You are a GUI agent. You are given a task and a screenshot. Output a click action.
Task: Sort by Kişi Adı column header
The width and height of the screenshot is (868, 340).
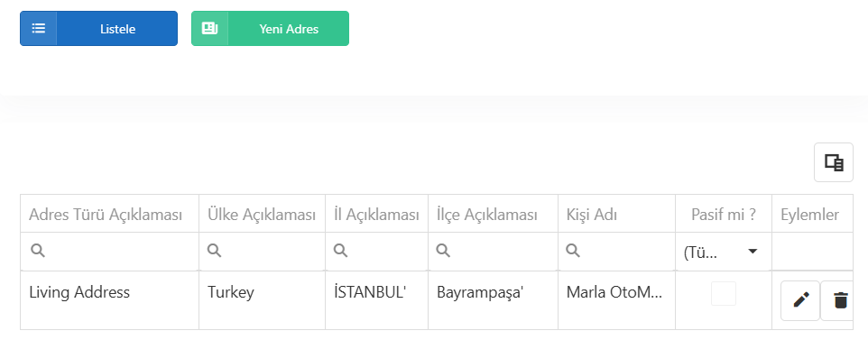[592, 215]
